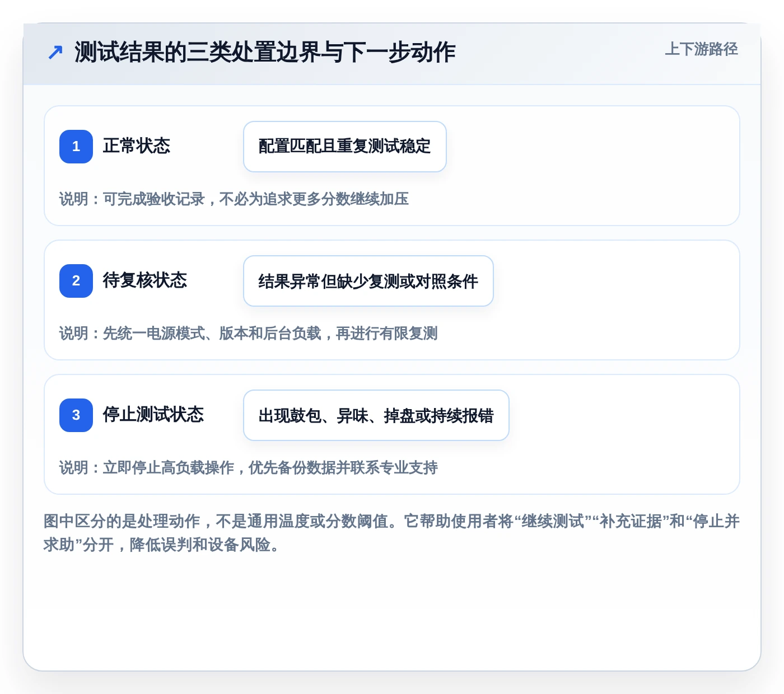Click the number 1 badge

(76, 147)
